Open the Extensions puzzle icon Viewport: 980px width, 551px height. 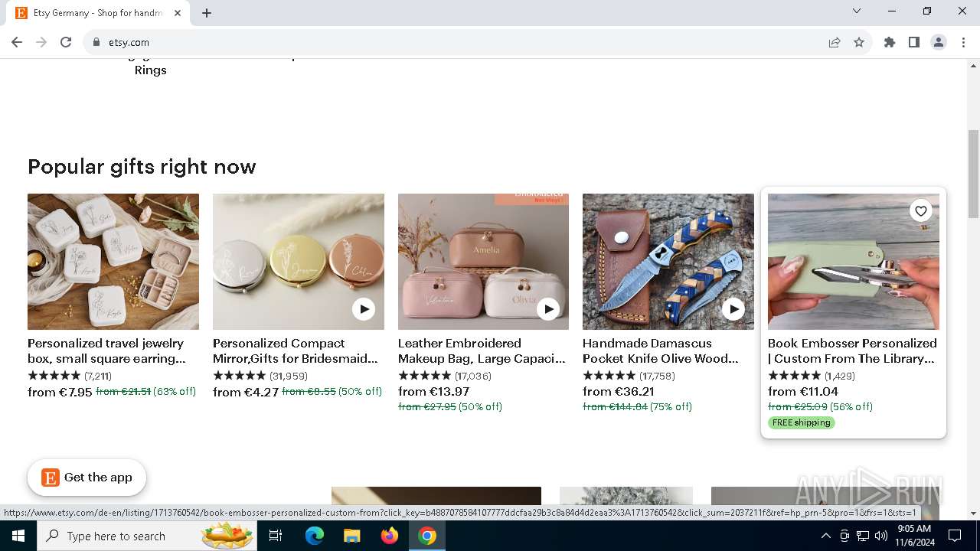[x=890, y=42]
